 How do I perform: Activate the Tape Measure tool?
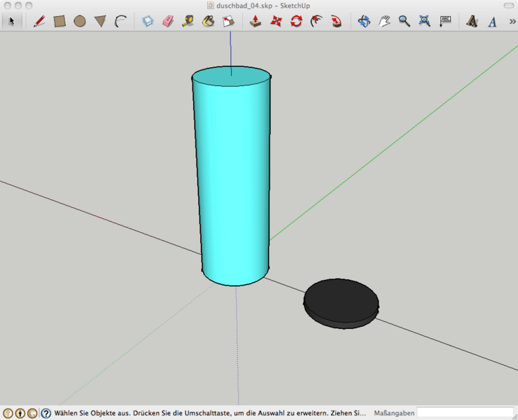click(188, 21)
